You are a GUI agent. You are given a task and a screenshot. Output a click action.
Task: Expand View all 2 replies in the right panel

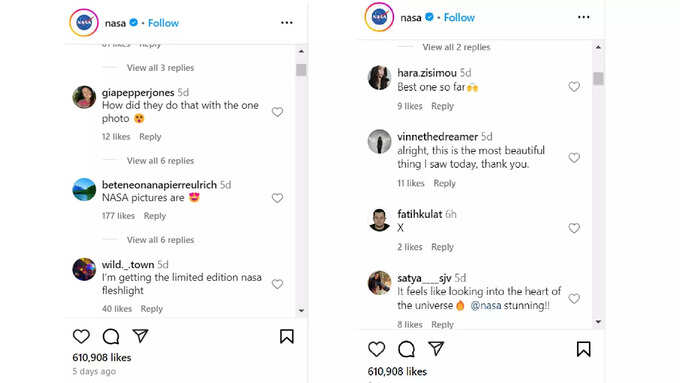pyautogui.click(x=456, y=47)
